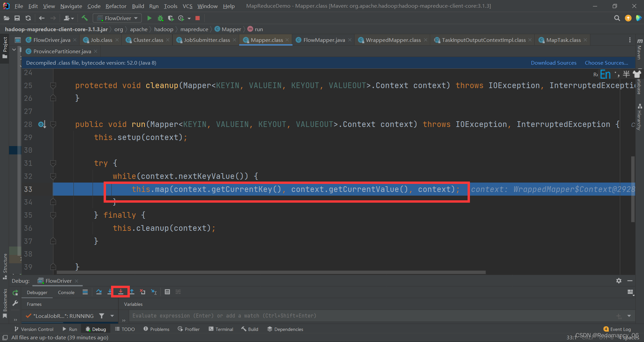Click the editor horizontal scrollbar
Viewport: 644px width, 342px height.
click(271, 272)
